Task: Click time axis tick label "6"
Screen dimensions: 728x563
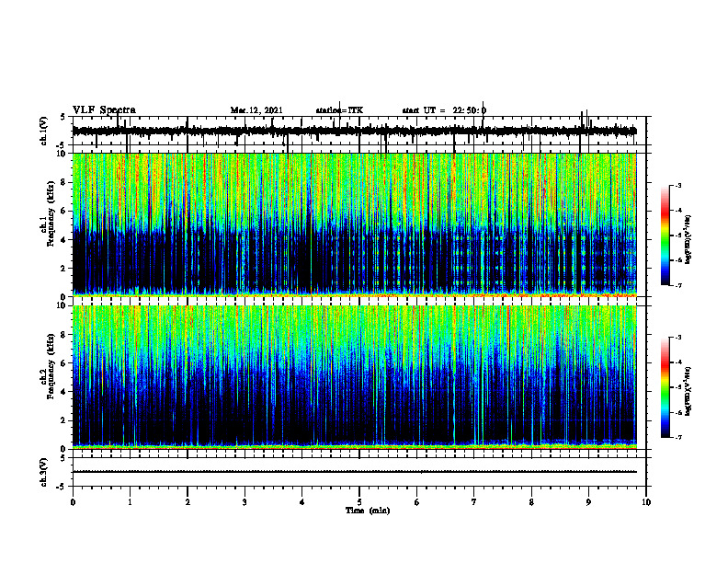Action: pyautogui.click(x=417, y=502)
